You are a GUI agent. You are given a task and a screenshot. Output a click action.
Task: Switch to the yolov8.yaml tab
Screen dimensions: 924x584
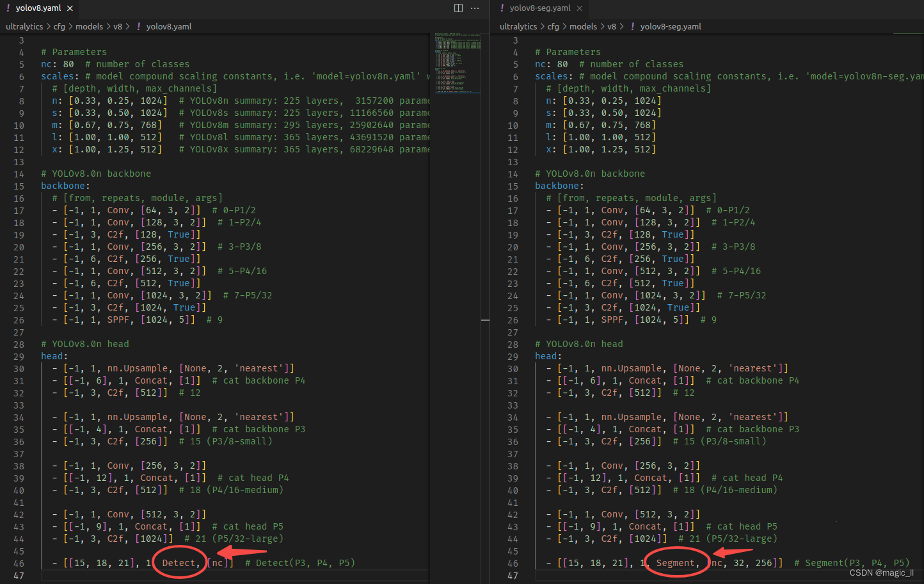(x=40, y=8)
